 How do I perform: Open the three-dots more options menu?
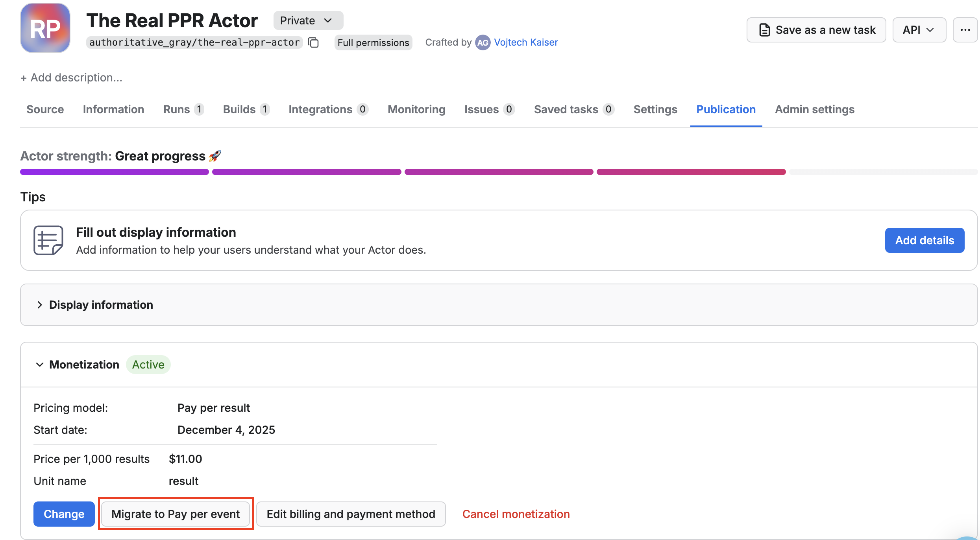click(x=965, y=30)
